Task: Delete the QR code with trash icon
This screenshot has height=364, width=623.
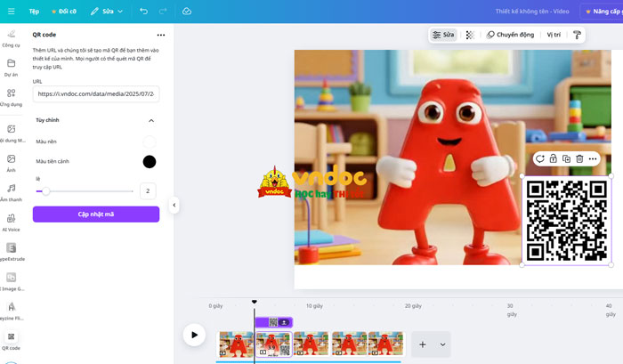Action: coord(579,158)
